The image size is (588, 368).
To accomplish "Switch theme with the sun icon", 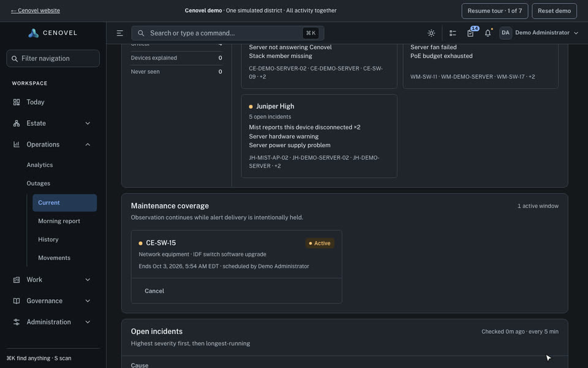I will point(431,33).
